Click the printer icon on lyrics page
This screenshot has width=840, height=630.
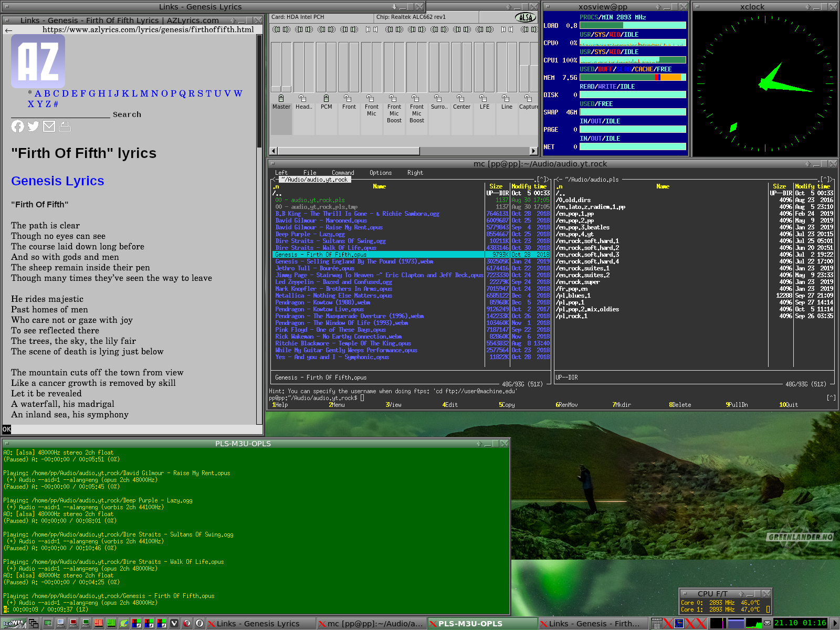pos(65,127)
